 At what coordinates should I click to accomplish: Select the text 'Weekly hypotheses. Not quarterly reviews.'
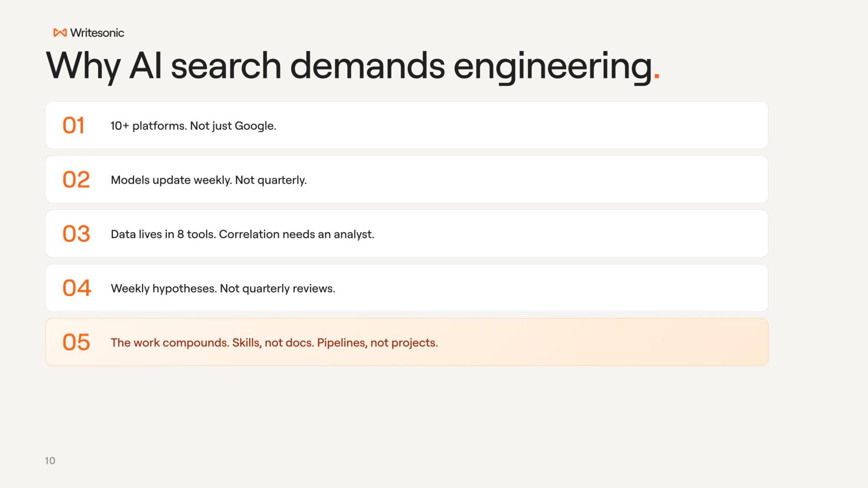(223, 289)
